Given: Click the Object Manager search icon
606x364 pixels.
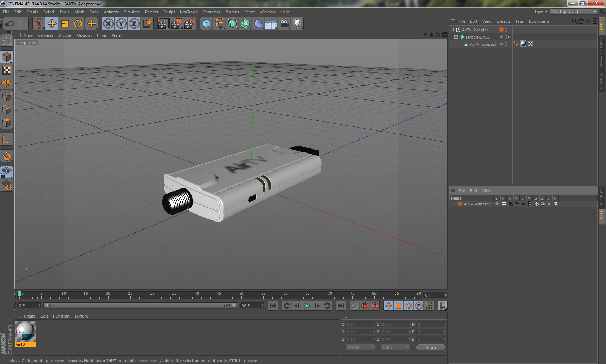Looking at the screenshot, I should coord(575,21).
